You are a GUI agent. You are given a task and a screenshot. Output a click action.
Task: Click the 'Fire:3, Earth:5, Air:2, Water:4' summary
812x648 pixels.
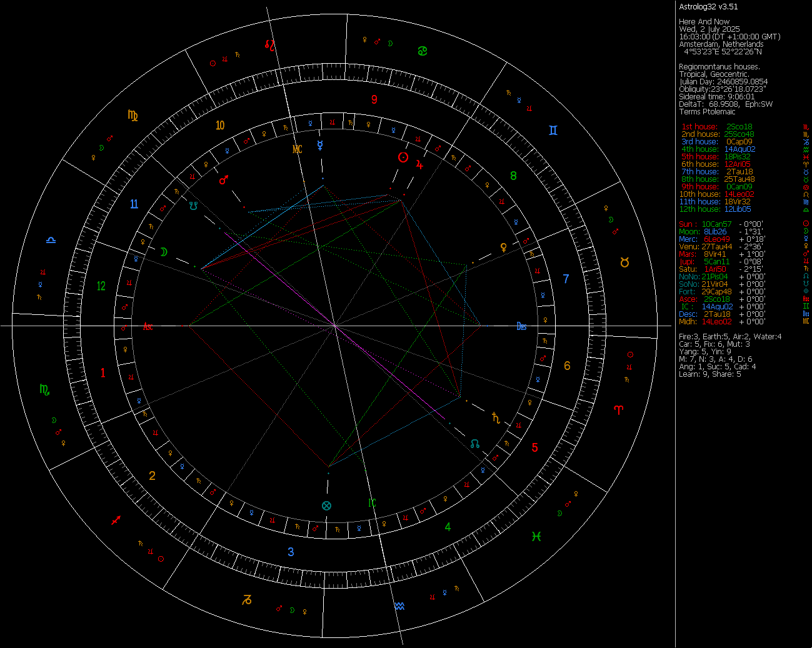click(x=730, y=337)
